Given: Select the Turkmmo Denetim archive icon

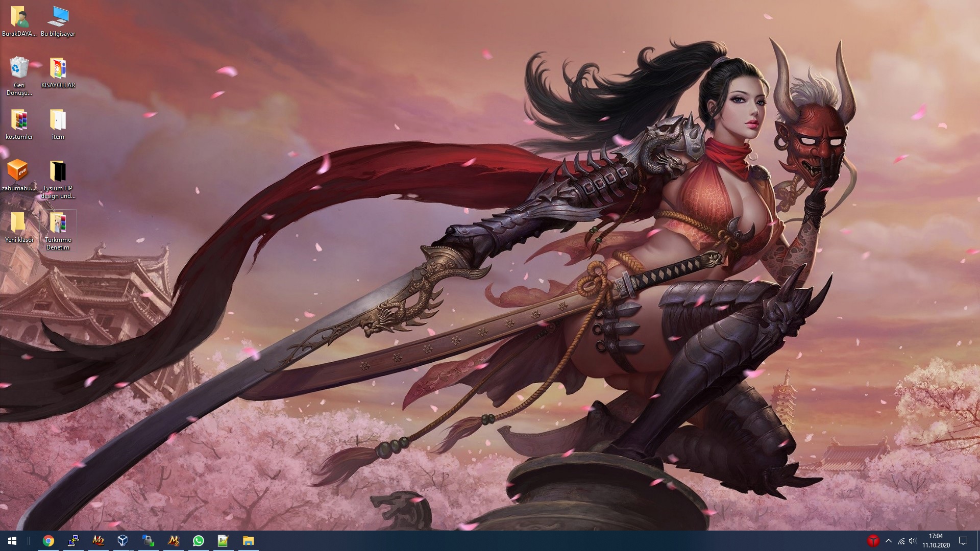Looking at the screenshot, I should click(58, 224).
